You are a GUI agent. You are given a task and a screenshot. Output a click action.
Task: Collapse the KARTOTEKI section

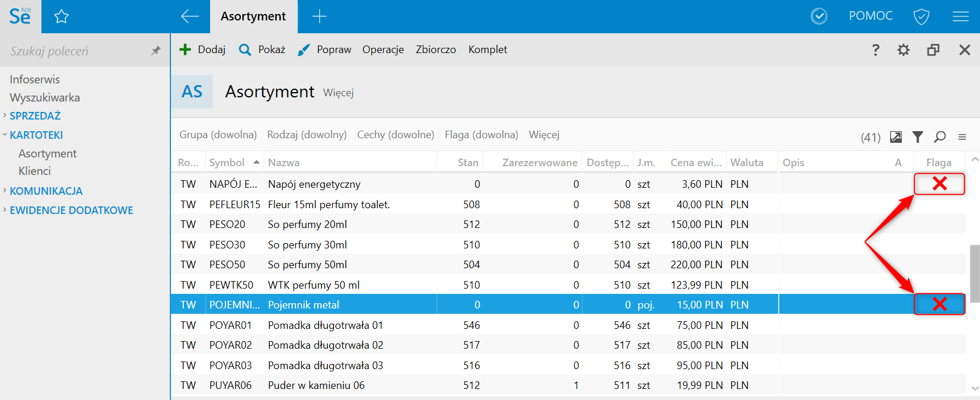[5, 135]
